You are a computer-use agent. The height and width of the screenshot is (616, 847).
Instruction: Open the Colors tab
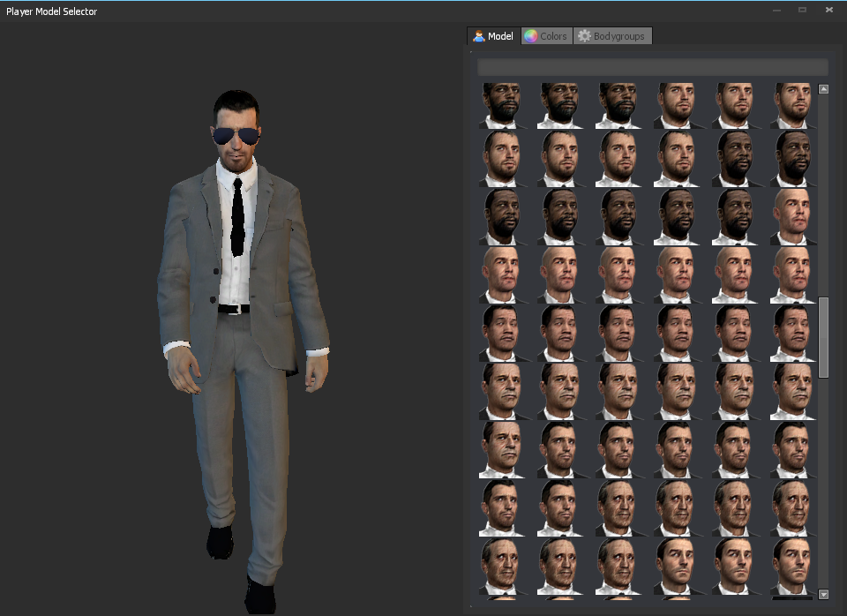pos(545,36)
